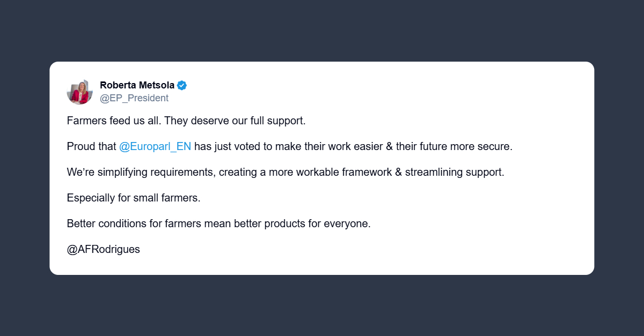Click the blue verified badge
Image resolution: width=644 pixels, height=336 pixels.
coord(182,85)
